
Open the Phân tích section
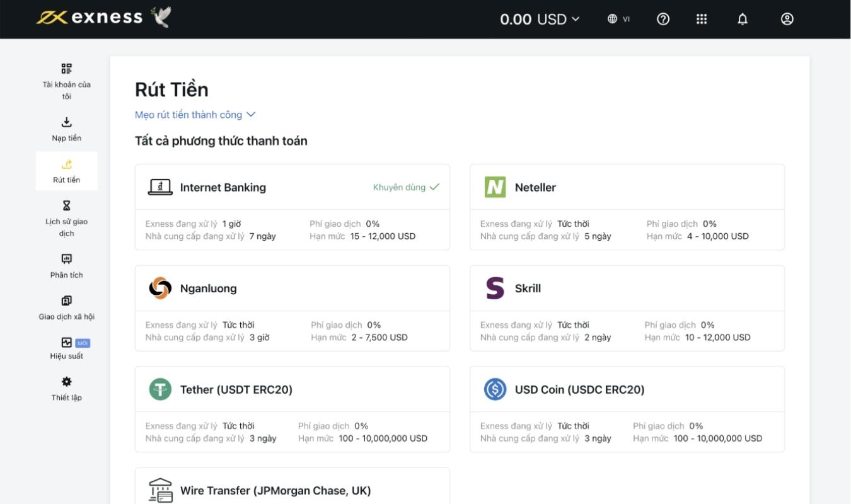[67, 266]
